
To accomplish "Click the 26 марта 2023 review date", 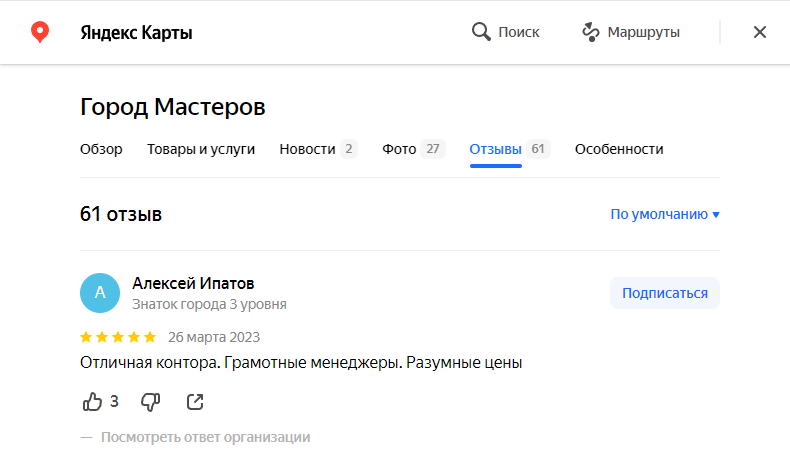I will coord(214,337).
